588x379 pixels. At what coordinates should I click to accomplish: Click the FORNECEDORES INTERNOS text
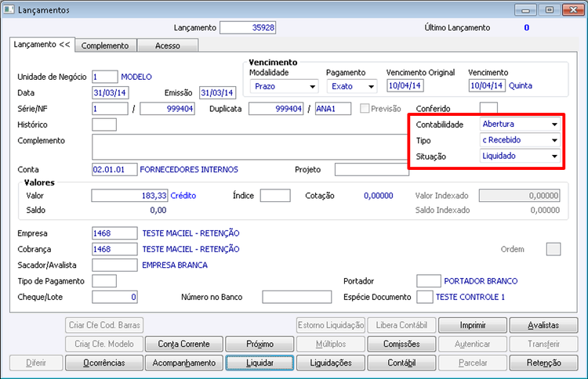click(189, 170)
